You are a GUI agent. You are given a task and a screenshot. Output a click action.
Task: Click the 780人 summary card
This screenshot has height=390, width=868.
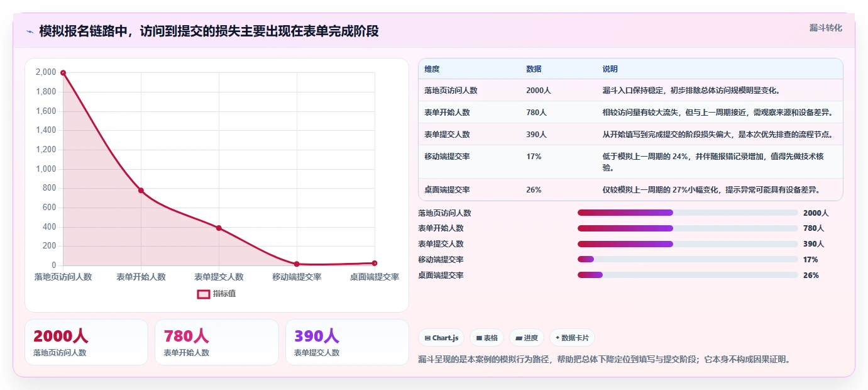[216, 342]
